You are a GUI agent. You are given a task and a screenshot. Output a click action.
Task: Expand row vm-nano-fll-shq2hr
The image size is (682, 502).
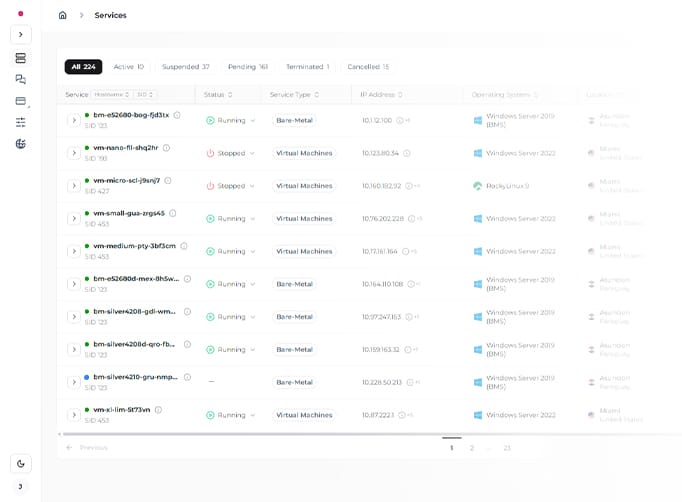pos(74,153)
